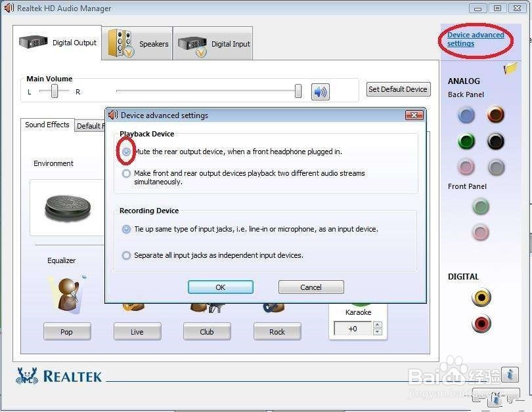Decrease Karaoke key with down arrow

coord(377,332)
